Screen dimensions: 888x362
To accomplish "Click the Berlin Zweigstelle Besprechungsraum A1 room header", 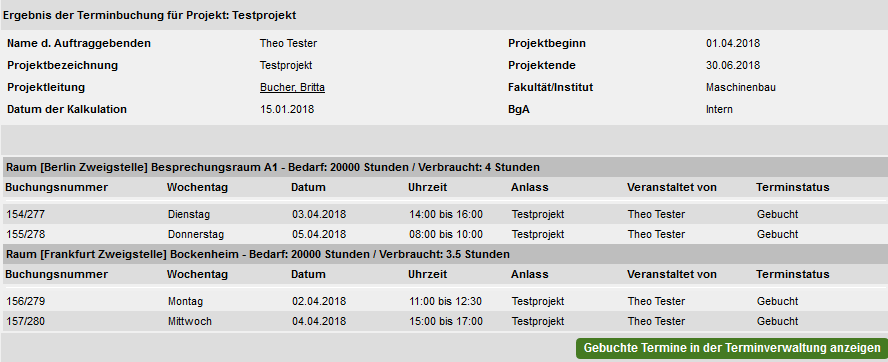I will click(444, 167).
